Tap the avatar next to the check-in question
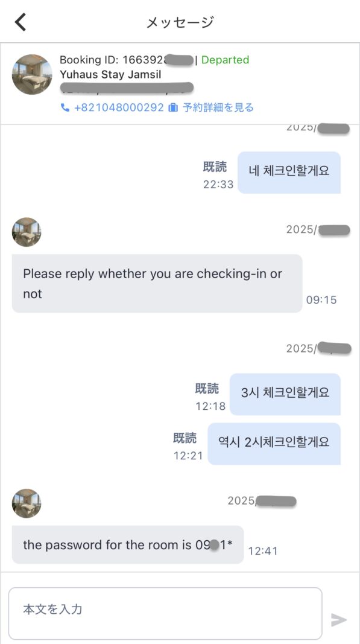This screenshot has height=644, width=360. 27,232
